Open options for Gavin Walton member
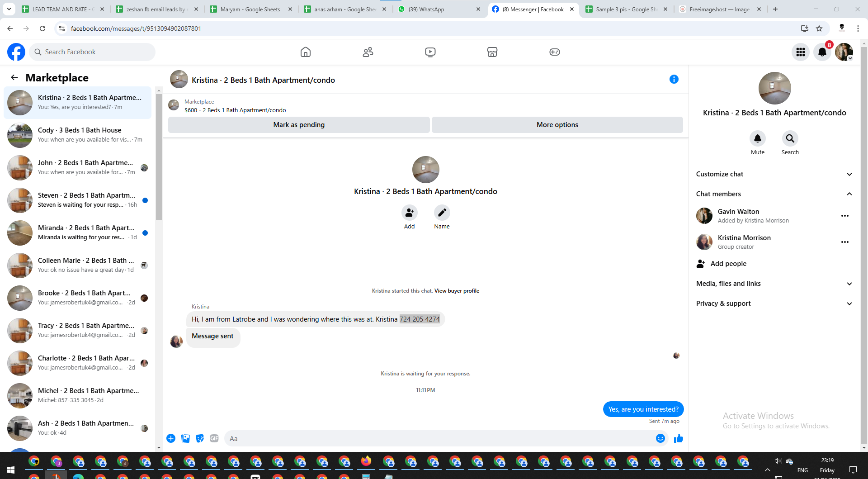 [x=844, y=216]
